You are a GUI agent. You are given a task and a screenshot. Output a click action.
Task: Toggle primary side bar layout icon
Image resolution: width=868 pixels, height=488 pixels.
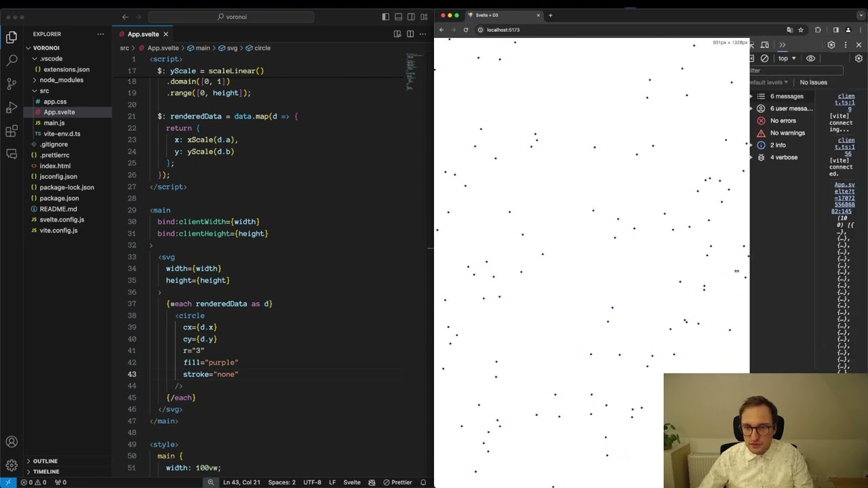pyautogui.click(x=386, y=16)
